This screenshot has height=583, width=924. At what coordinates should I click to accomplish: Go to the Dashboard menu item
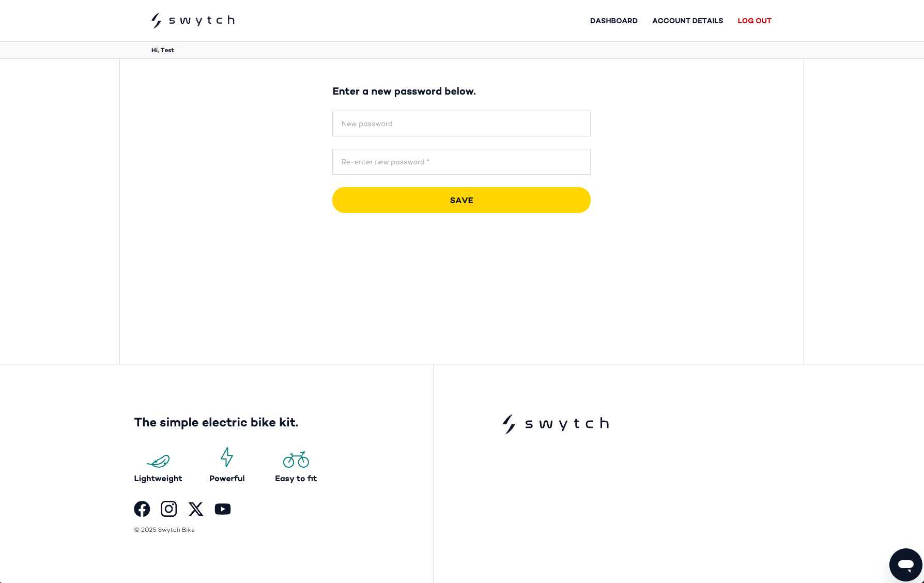[x=614, y=21]
